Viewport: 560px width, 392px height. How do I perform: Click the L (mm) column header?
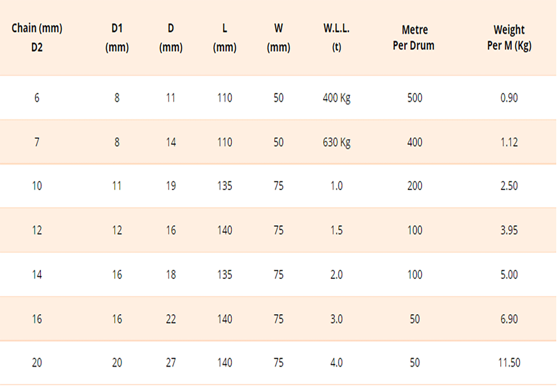(225, 38)
